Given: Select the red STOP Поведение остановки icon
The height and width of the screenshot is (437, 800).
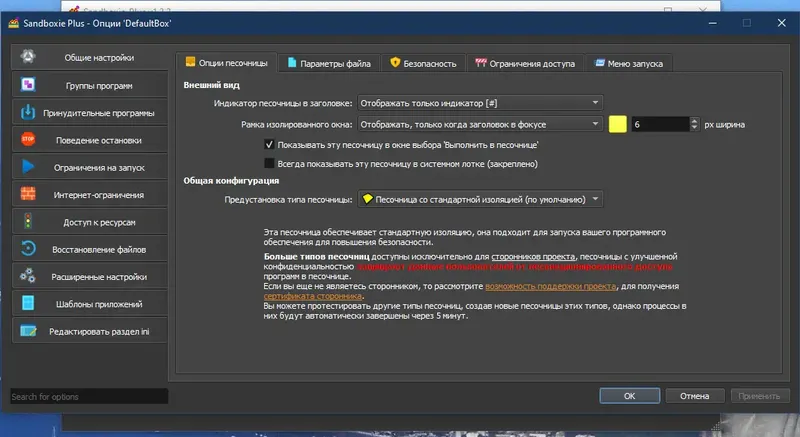Looking at the screenshot, I should click(x=28, y=139).
